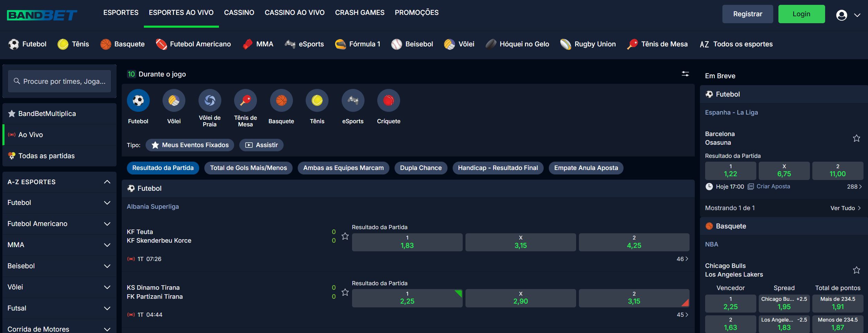Open the Albania Superliga league link
The width and height of the screenshot is (868, 333).
[153, 207]
